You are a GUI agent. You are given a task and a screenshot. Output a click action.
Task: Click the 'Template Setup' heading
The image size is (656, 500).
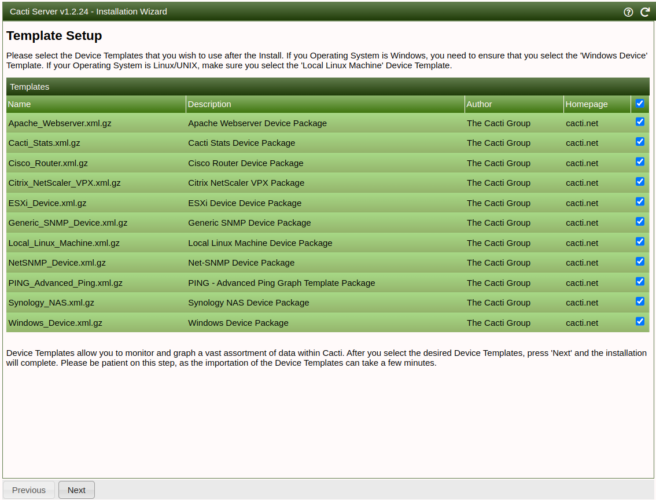coord(54,36)
